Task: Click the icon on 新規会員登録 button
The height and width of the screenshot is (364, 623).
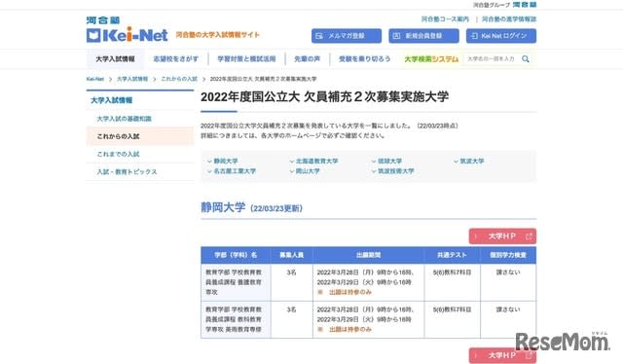Action: 396,36
